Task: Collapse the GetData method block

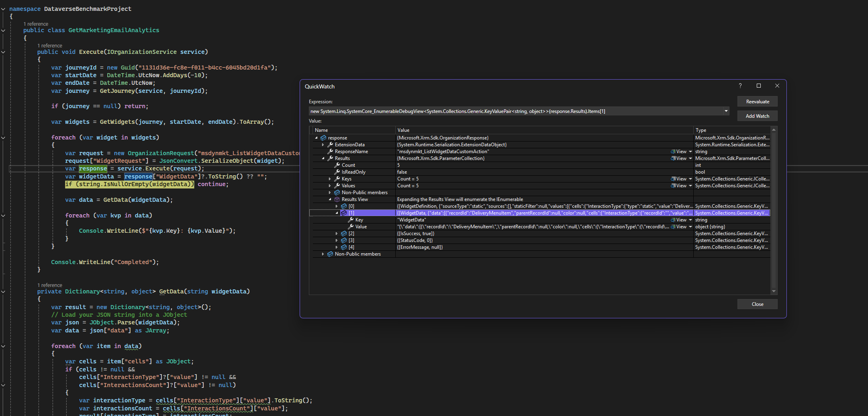Action: (3, 291)
